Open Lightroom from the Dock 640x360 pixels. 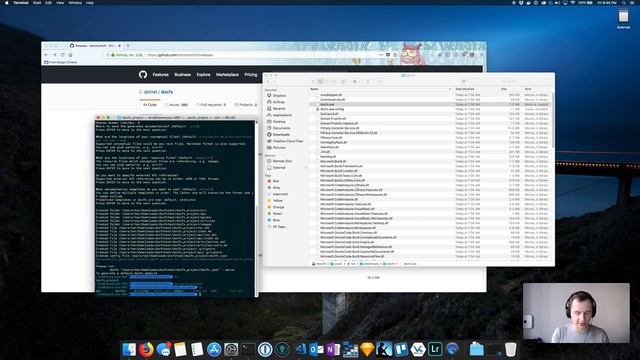click(435, 350)
